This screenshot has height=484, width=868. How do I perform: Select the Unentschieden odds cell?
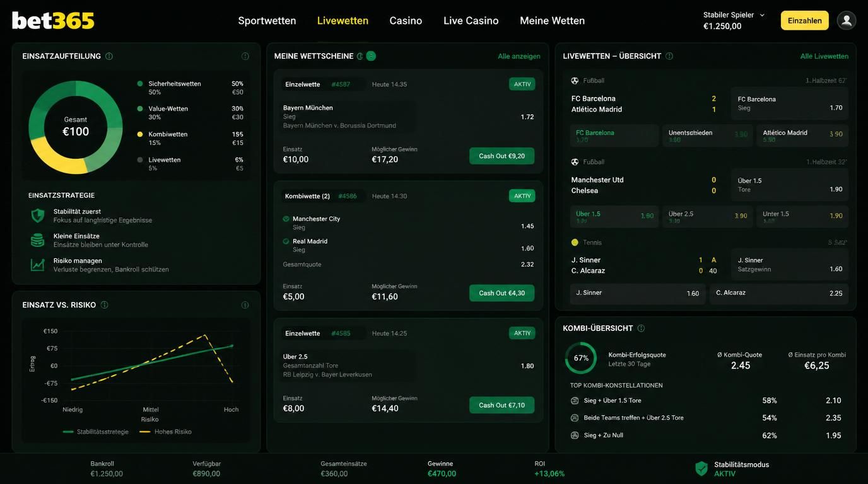pyautogui.click(x=707, y=136)
